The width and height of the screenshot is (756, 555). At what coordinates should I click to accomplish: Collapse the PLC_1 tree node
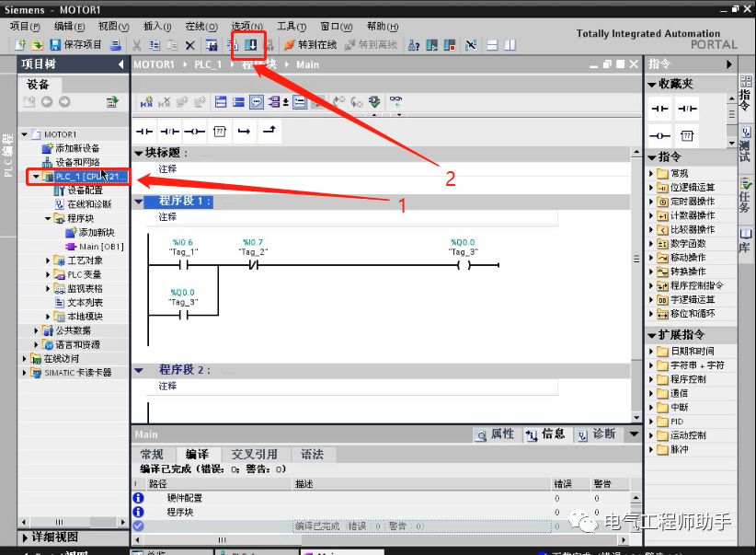click(36, 177)
